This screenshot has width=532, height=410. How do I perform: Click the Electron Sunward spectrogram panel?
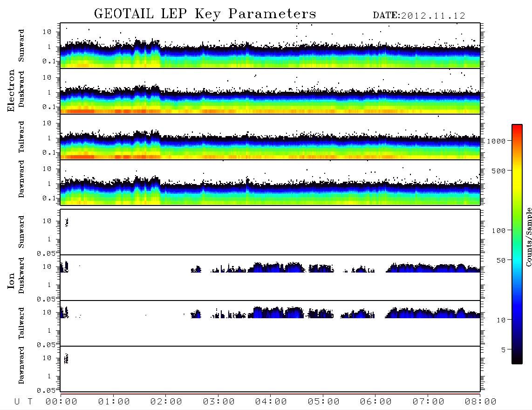point(270,46)
